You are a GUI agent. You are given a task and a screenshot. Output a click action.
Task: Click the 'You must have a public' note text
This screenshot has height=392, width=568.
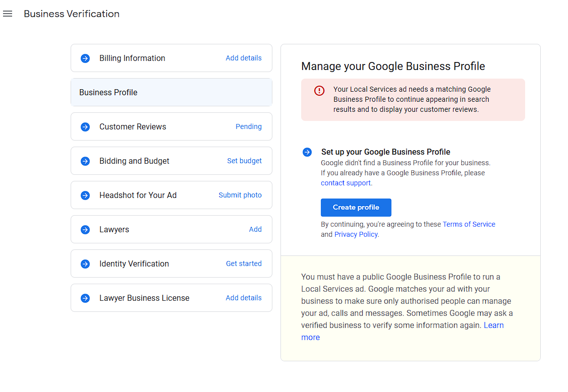[407, 307]
